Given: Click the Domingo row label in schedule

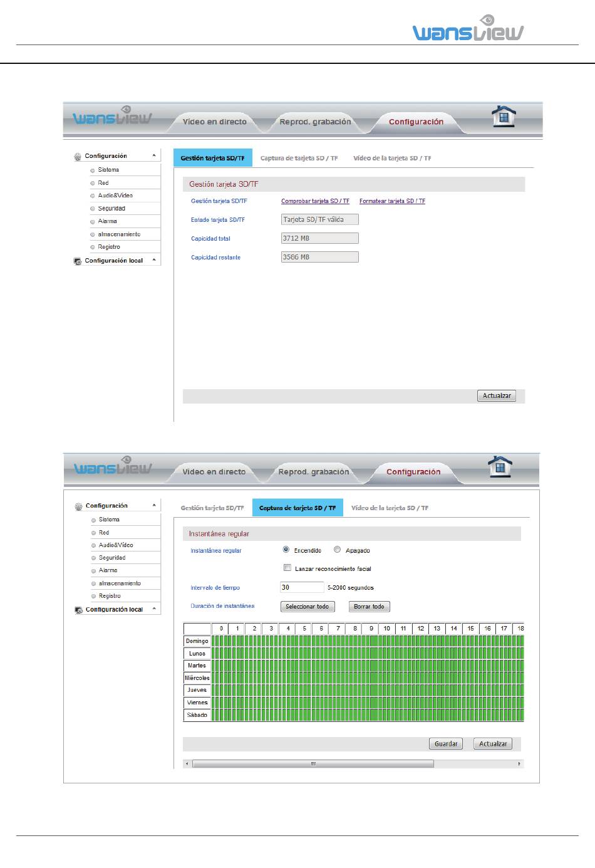Looking at the screenshot, I should (x=197, y=641).
